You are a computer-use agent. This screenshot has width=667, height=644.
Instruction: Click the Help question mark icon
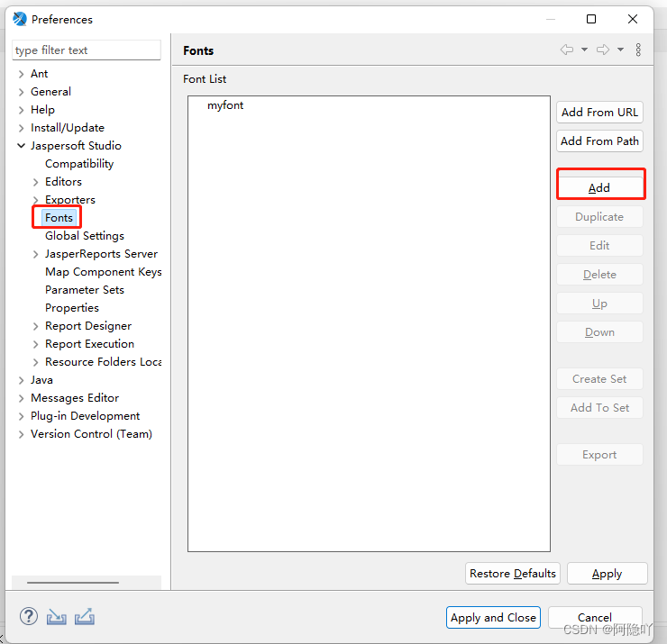point(29,616)
